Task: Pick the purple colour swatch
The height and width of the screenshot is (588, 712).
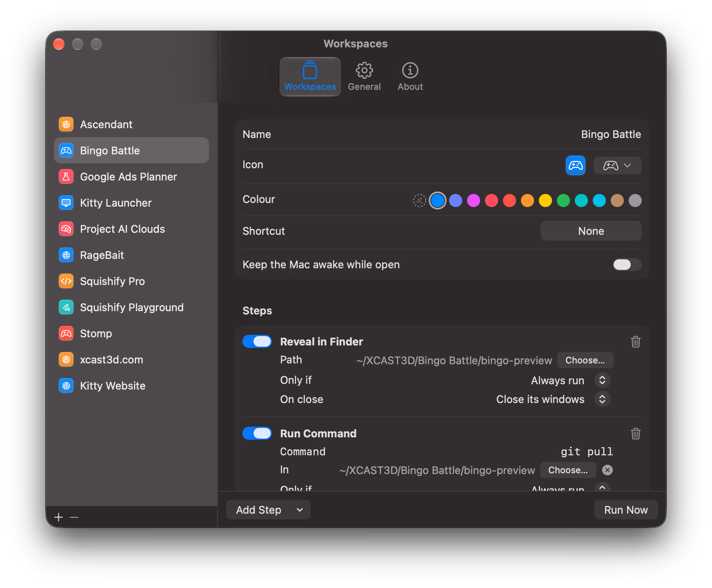Action: pos(456,200)
